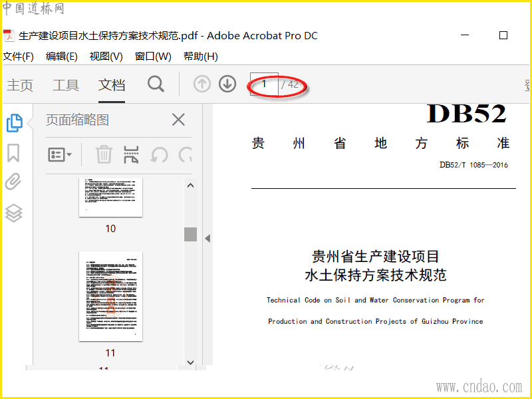Click the 'Technical Code on Soil' English line

[x=375, y=300]
